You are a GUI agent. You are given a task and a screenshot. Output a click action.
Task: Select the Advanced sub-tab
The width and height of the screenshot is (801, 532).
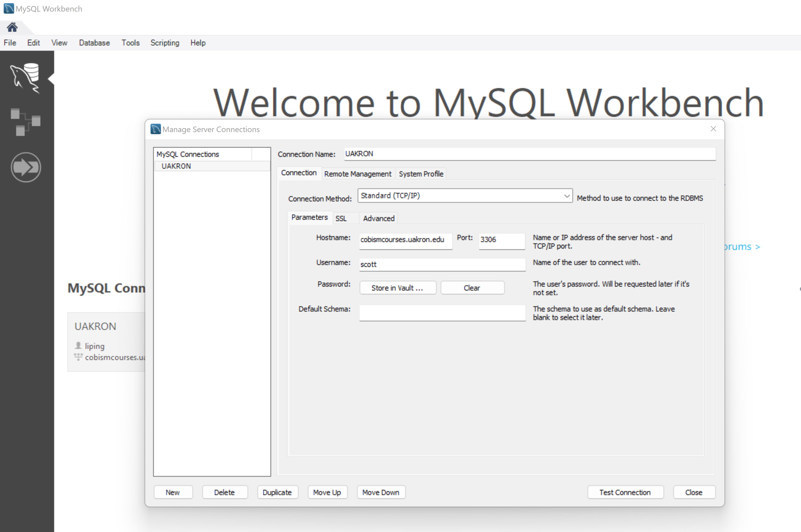(379, 219)
